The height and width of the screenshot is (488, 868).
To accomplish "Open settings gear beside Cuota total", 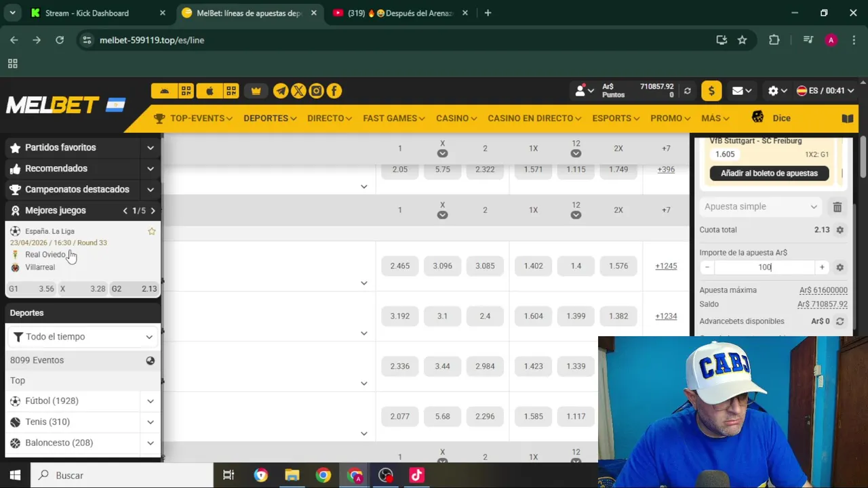I will (840, 230).
